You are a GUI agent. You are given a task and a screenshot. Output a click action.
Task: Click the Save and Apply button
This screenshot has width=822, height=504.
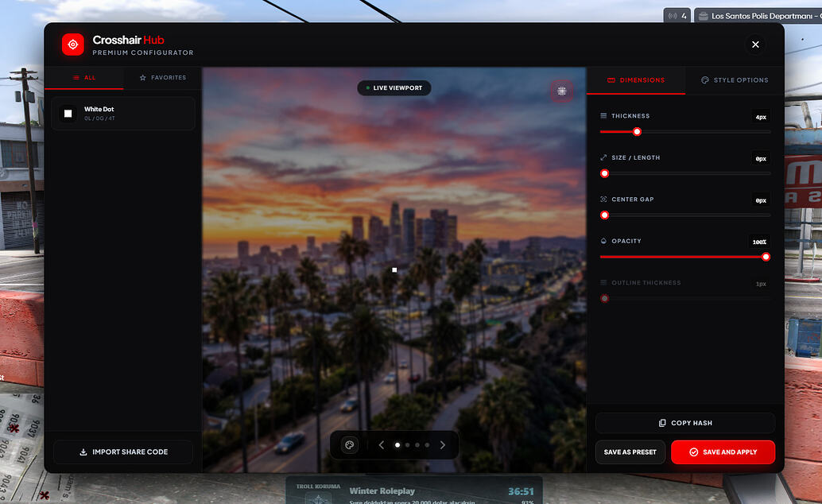723,452
